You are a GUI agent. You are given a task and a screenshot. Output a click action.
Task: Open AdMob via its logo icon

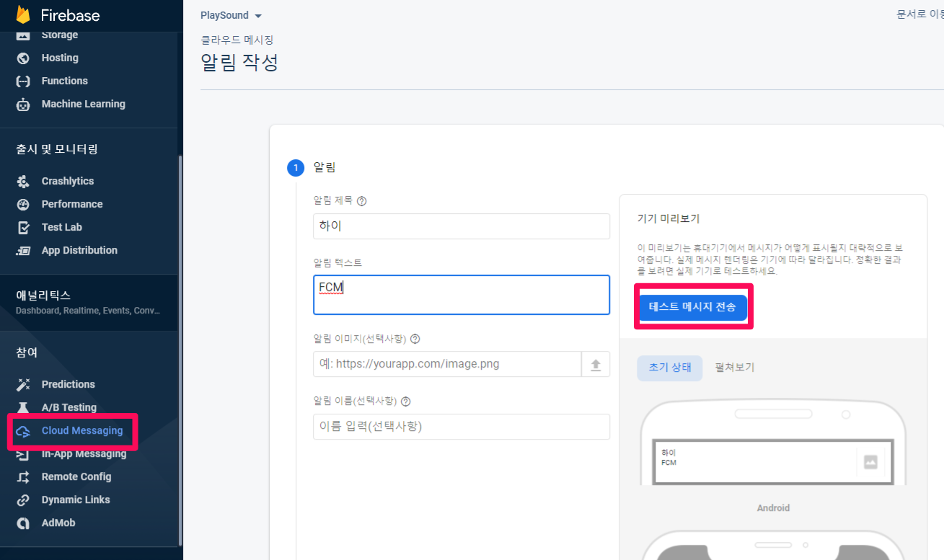point(23,523)
